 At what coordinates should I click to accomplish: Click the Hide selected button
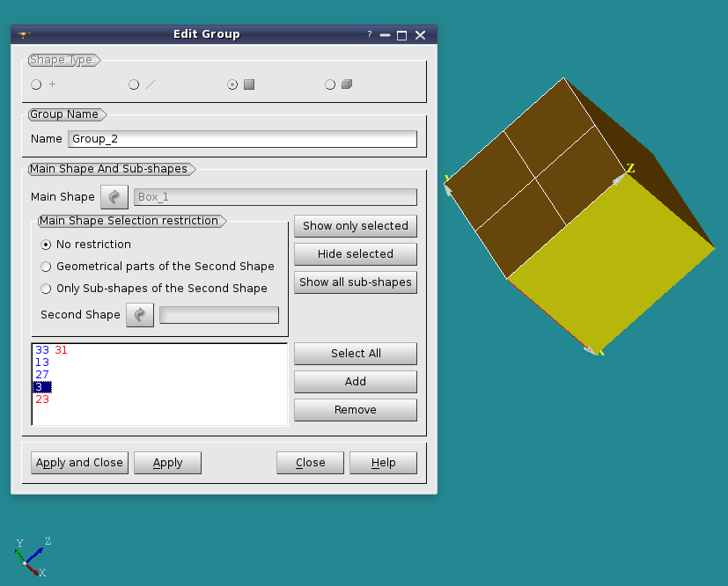click(356, 254)
